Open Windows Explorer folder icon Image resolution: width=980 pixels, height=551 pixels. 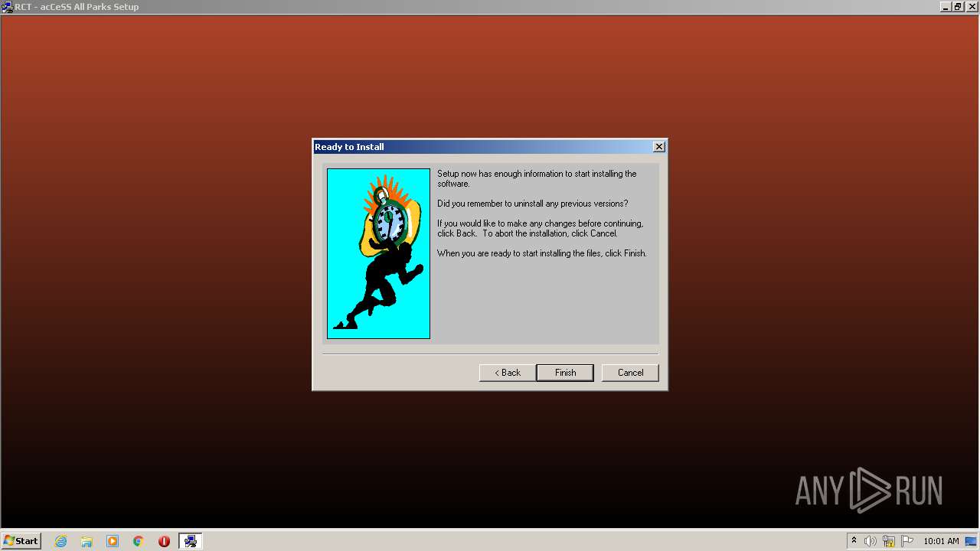click(87, 541)
